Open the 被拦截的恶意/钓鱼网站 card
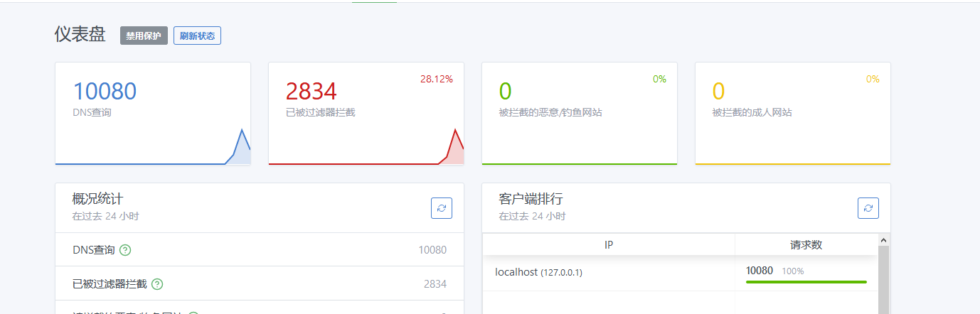The image size is (980, 314). pos(580,114)
